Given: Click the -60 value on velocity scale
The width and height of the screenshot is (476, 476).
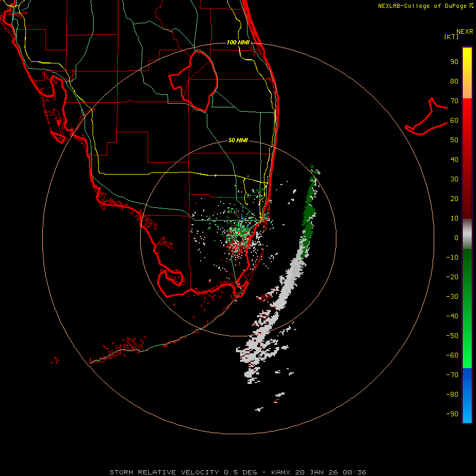Looking at the screenshot, I should coord(452,355).
